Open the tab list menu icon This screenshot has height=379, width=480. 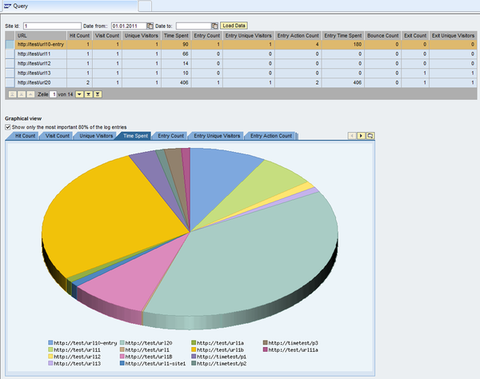pos(370,136)
